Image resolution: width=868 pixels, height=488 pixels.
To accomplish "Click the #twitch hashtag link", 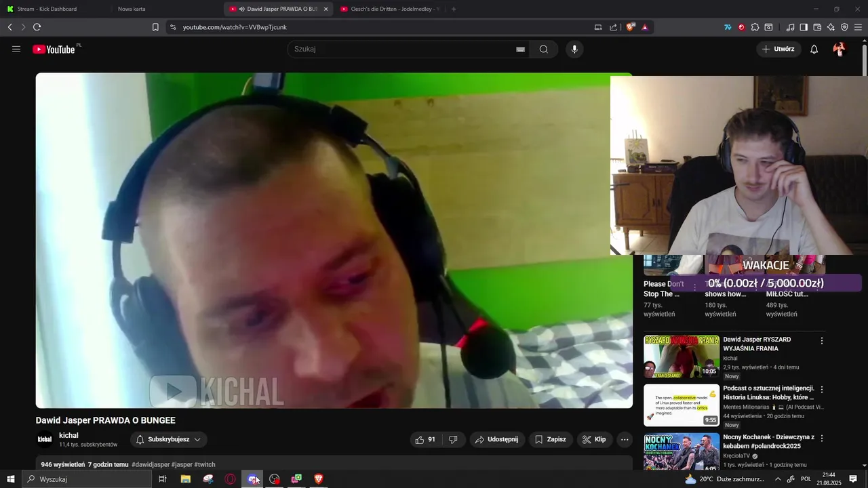I will click(205, 465).
